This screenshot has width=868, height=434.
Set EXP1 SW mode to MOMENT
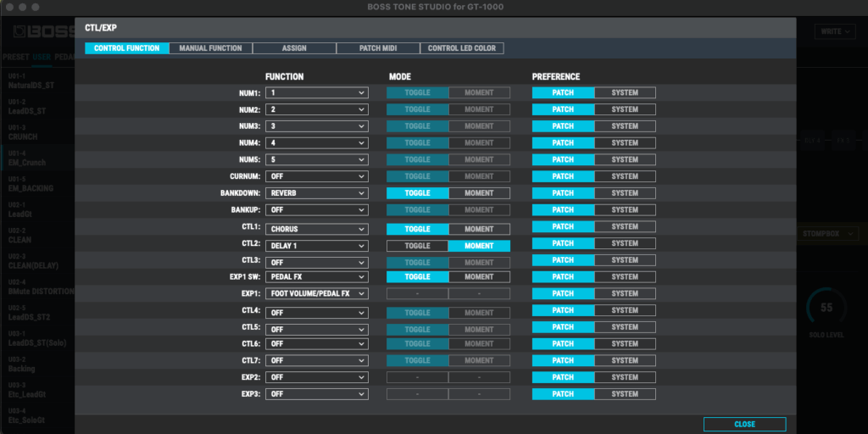point(479,276)
